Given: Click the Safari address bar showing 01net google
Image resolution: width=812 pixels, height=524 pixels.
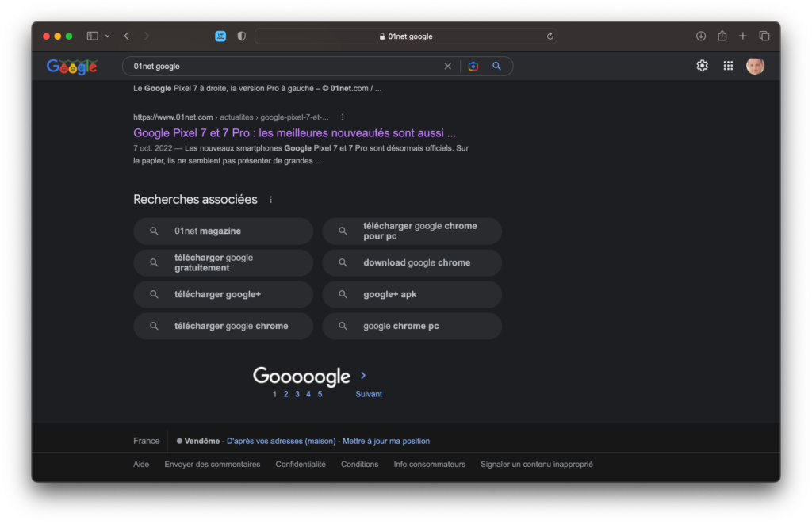Looking at the screenshot, I should click(x=405, y=36).
